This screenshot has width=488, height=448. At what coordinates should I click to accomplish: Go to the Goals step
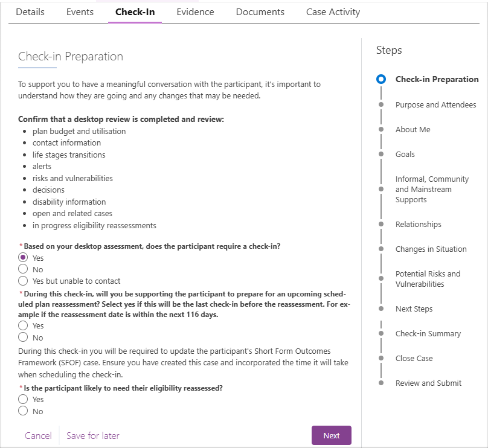point(405,154)
